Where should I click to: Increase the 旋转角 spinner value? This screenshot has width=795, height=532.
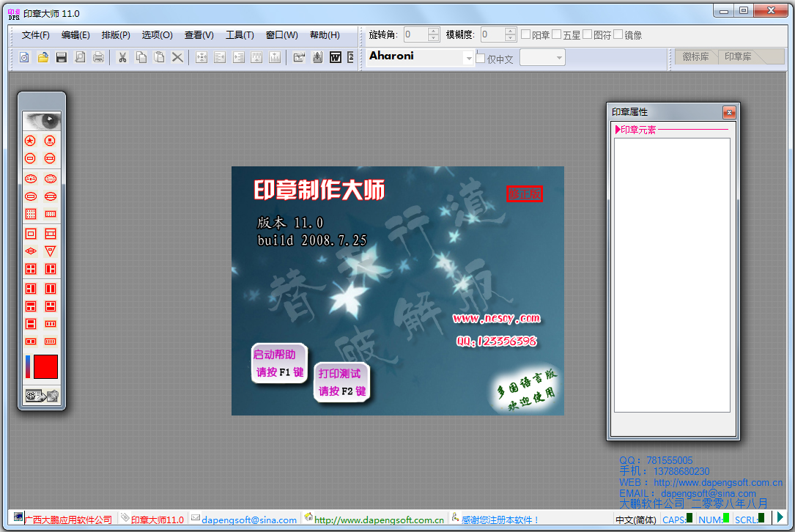point(434,31)
